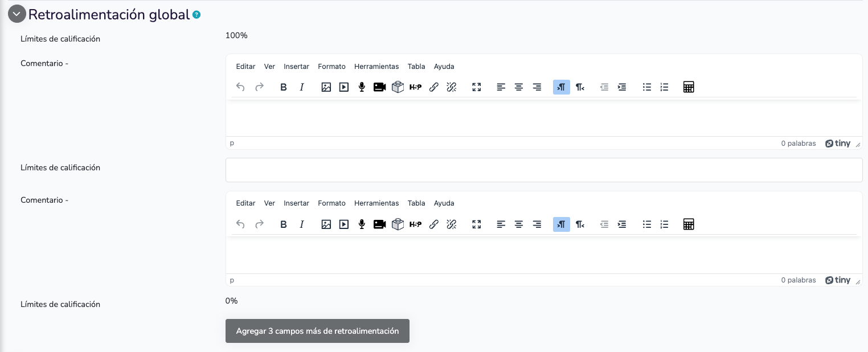Open Tabla menu in second comment editor

click(416, 203)
